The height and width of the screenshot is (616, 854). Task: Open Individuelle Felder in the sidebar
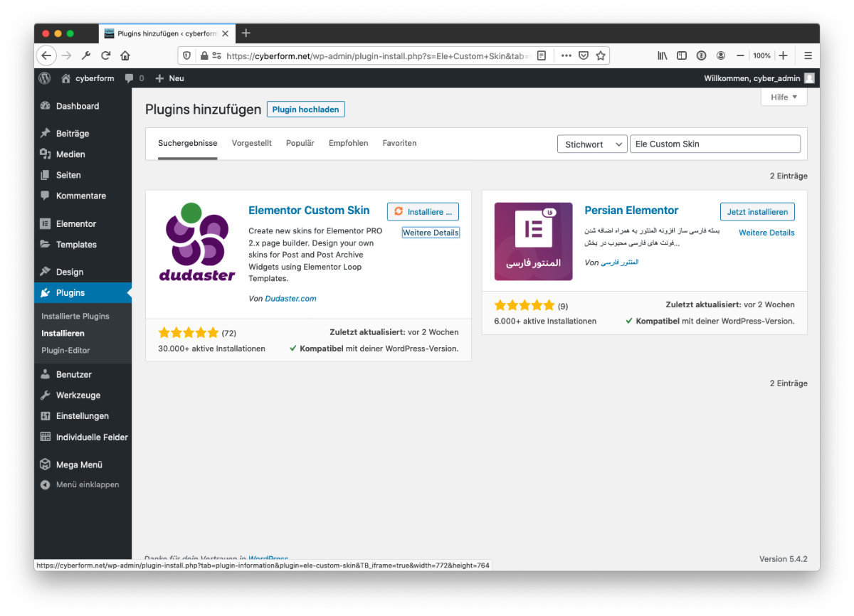(83, 437)
